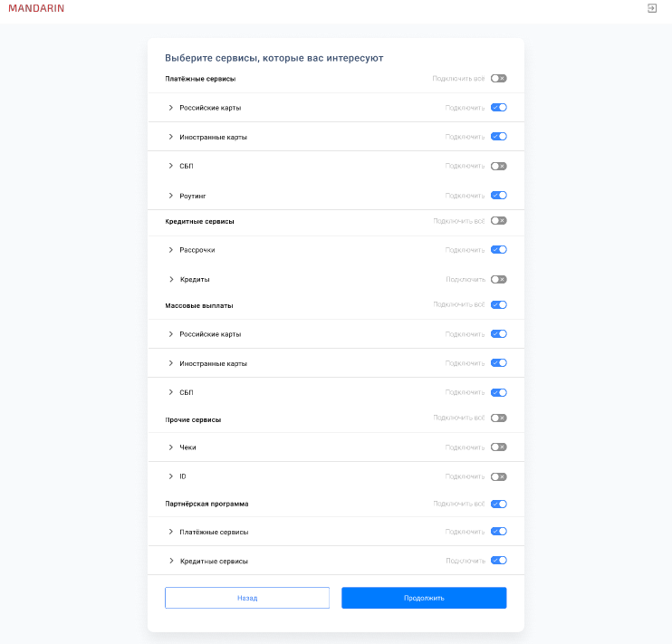This screenshot has width=672, height=644.
Task: Toggle 'Подключить всё' for Прочие сервисы
Action: pos(498,418)
